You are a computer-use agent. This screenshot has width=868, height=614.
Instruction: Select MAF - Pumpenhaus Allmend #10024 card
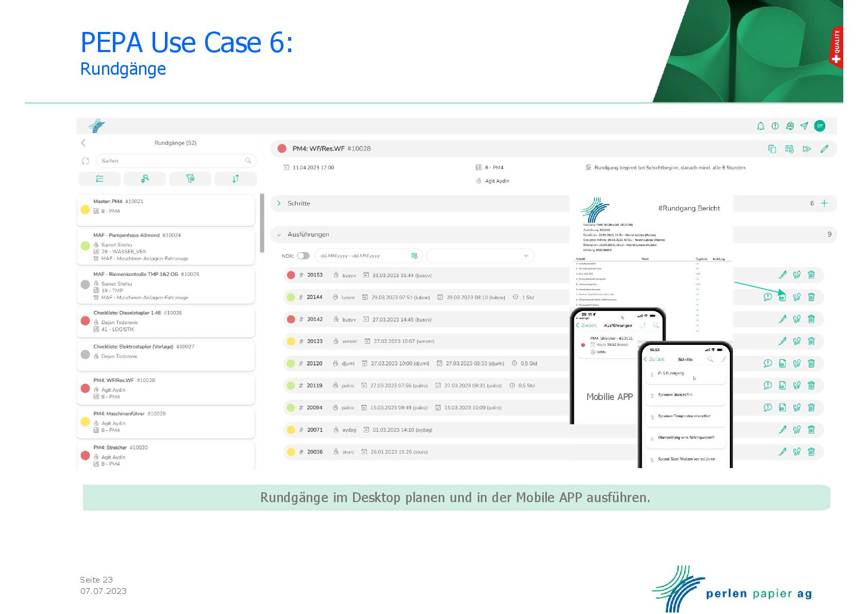[166, 247]
